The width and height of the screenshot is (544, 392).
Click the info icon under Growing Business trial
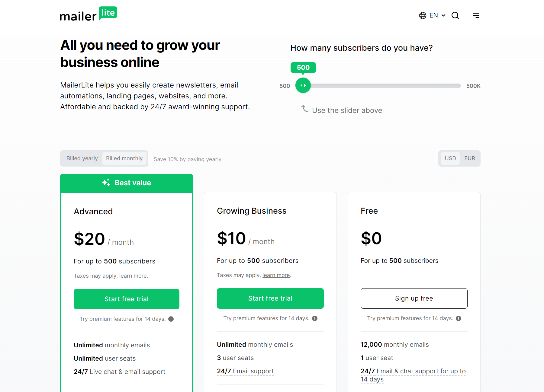pyautogui.click(x=315, y=318)
